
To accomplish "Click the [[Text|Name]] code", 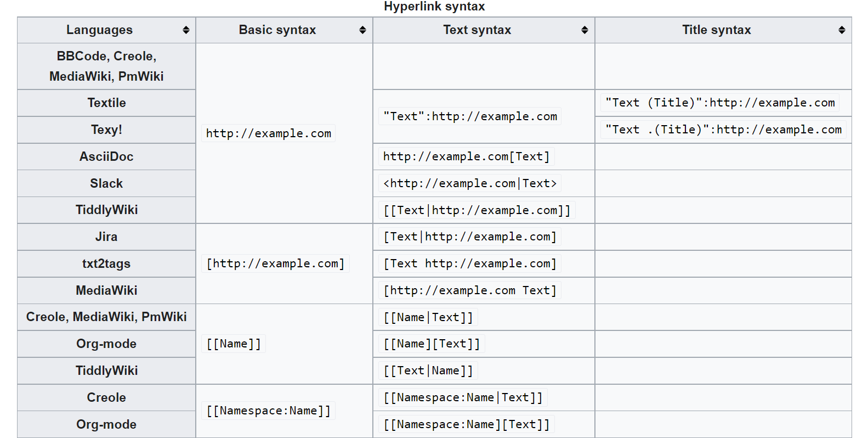I will pos(428,371).
